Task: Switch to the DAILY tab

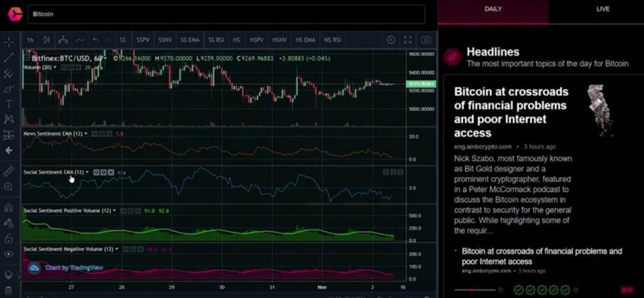Action: [493, 10]
